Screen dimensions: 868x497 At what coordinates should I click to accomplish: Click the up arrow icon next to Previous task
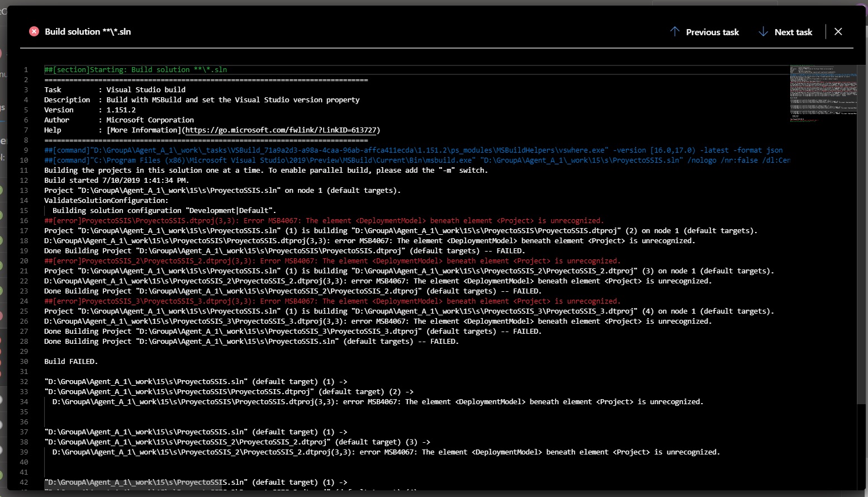[x=675, y=32]
